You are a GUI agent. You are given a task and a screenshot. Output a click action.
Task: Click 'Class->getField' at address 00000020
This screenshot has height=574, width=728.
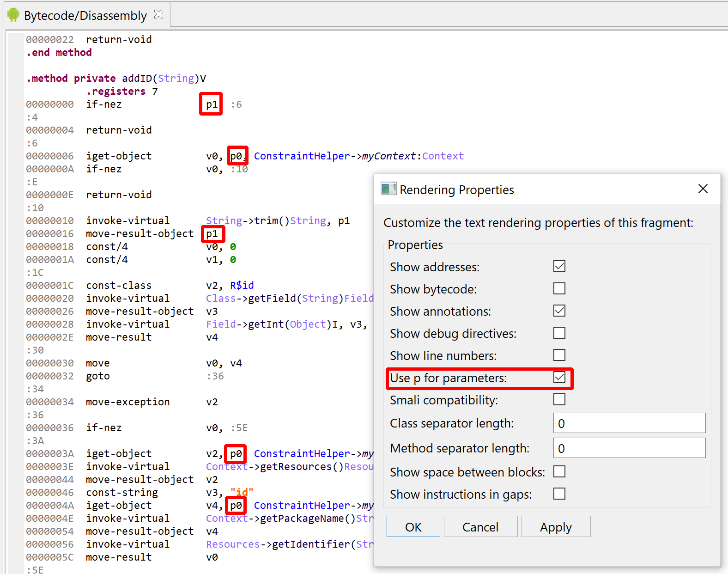pyautogui.click(x=251, y=298)
